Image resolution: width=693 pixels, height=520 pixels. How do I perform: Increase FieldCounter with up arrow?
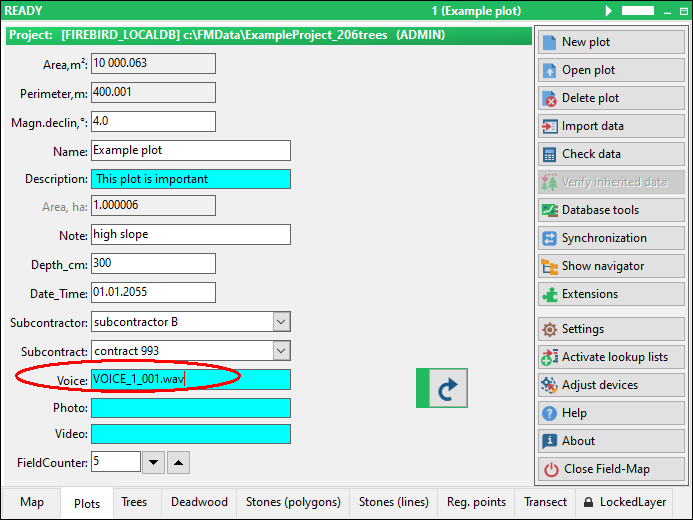pyautogui.click(x=177, y=462)
